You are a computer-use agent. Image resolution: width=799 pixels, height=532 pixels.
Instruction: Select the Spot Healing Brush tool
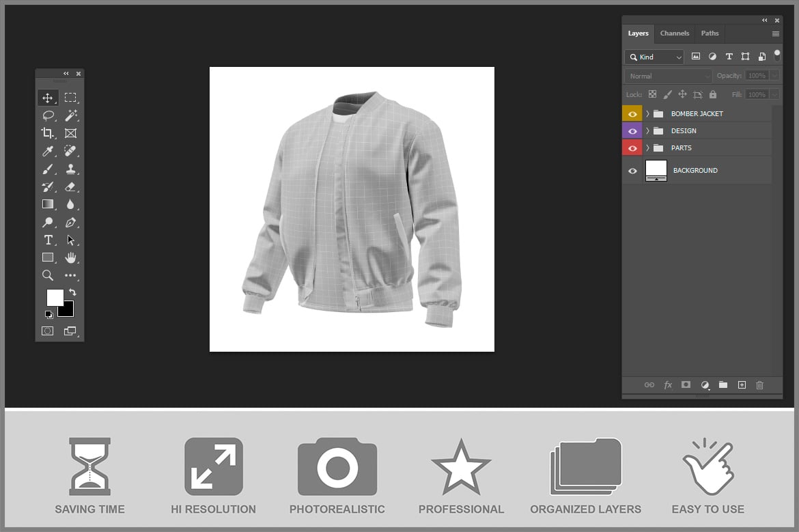click(70, 152)
